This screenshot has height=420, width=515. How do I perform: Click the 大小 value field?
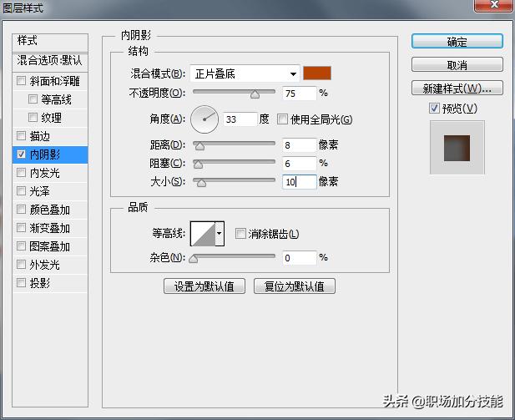[x=299, y=182]
